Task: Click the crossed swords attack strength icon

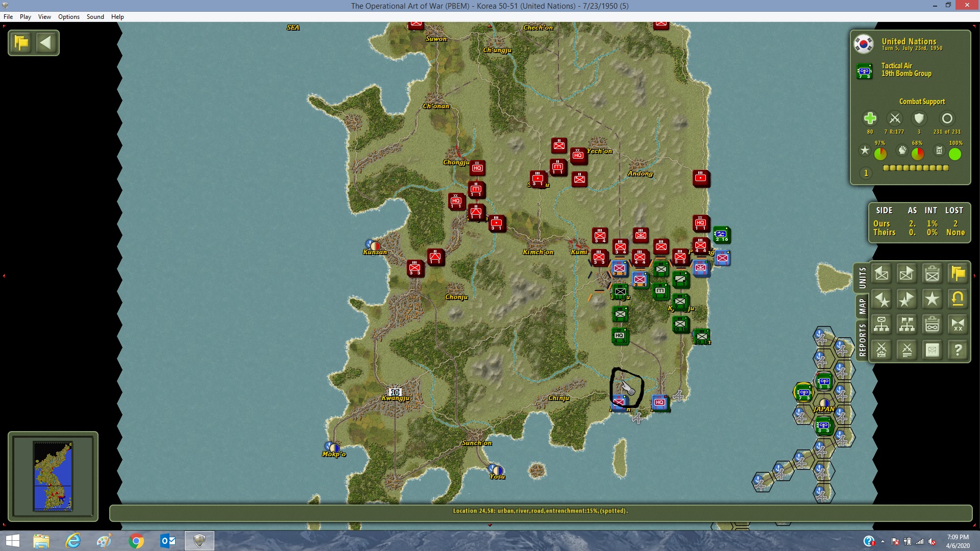Action: coord(895,118)
